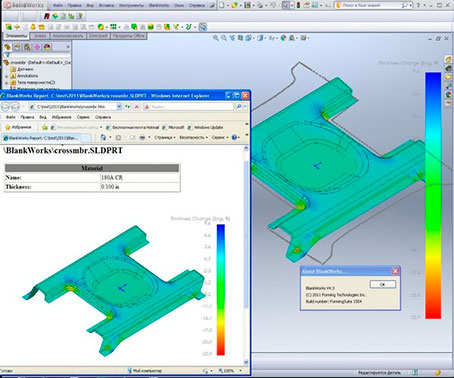Click the thickness change color scale bar
Screen dimensions: 454x378
[433, 195]
